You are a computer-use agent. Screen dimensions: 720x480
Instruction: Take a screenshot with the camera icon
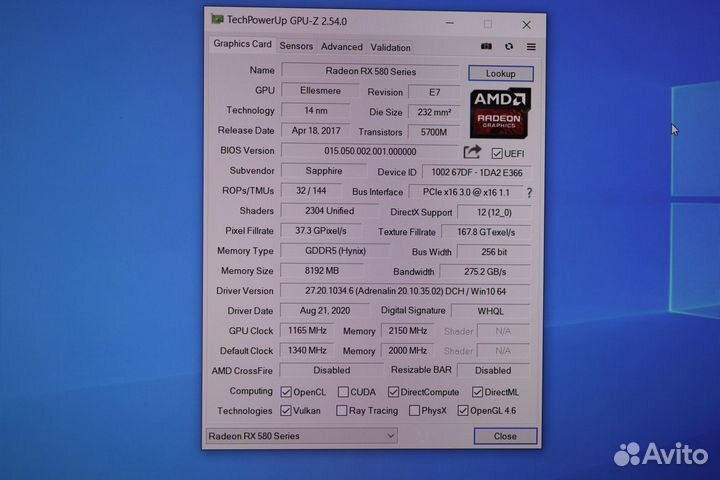pyautogui.click(x=486, y=46)
